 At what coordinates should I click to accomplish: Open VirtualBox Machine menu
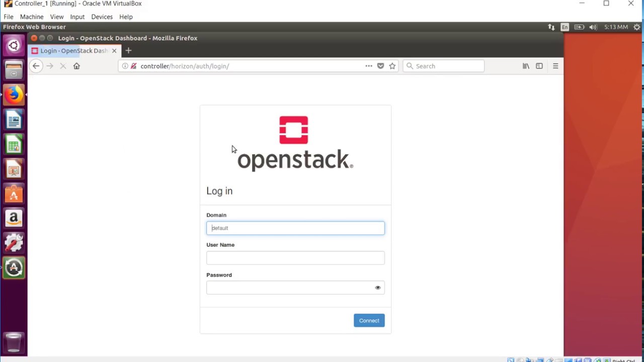[32, 17]
